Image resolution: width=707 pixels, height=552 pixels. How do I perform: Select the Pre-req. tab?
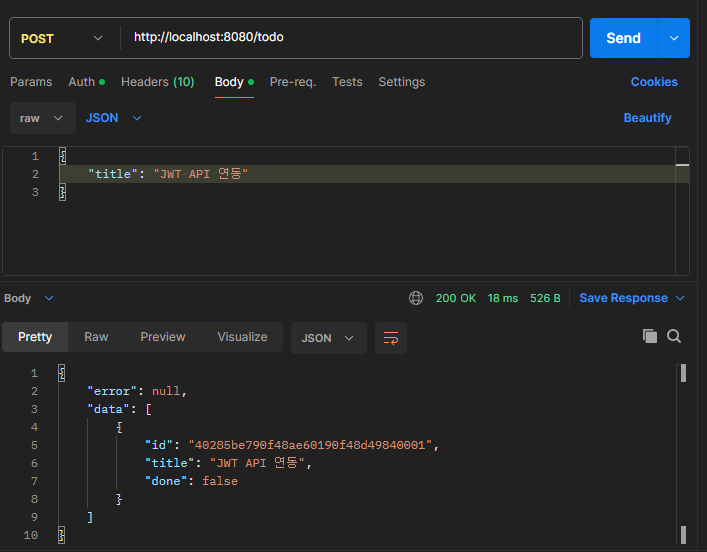[292, 82]
